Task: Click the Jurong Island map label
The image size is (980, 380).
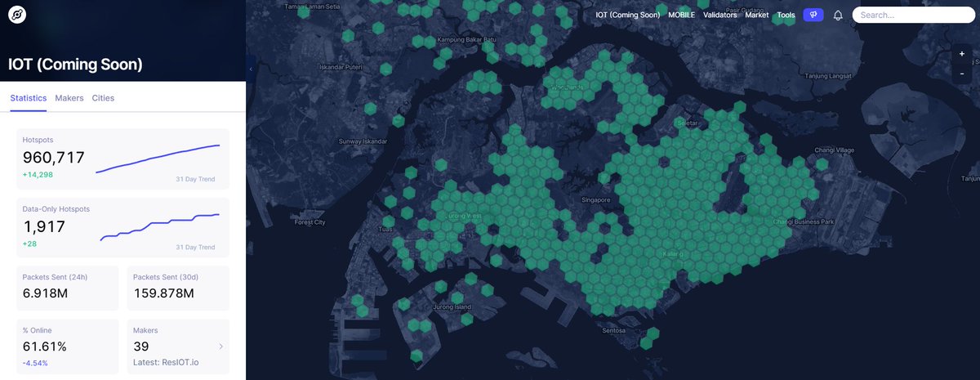Action: pos(452,306)
